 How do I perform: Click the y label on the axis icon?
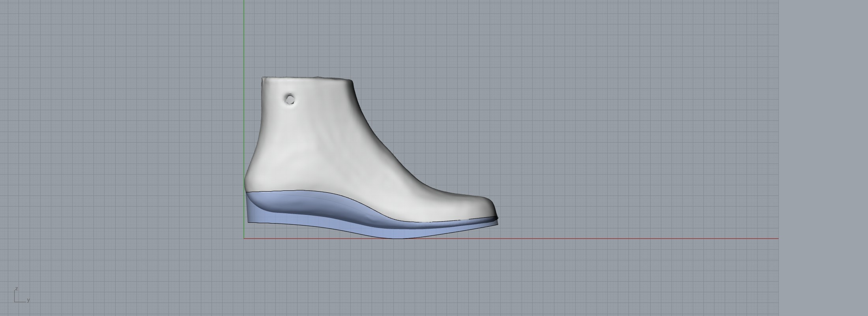[x=28, y=300]
